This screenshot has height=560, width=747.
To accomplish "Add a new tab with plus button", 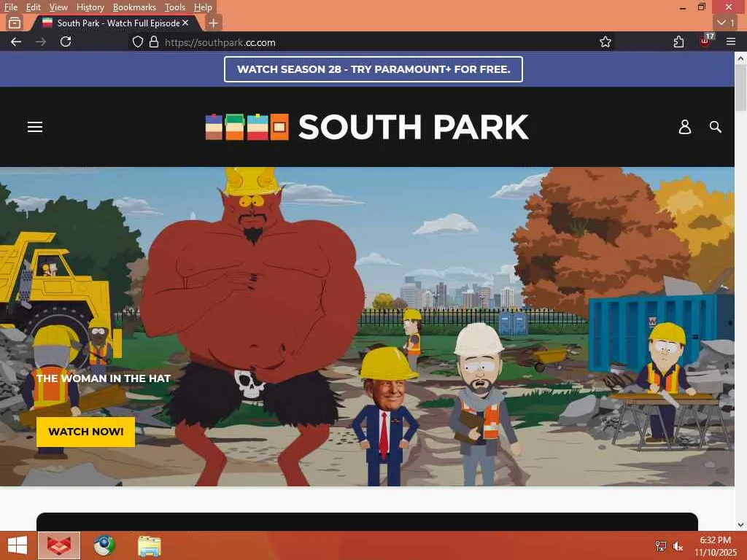I will pyautogui.click(x=214, y=23).
